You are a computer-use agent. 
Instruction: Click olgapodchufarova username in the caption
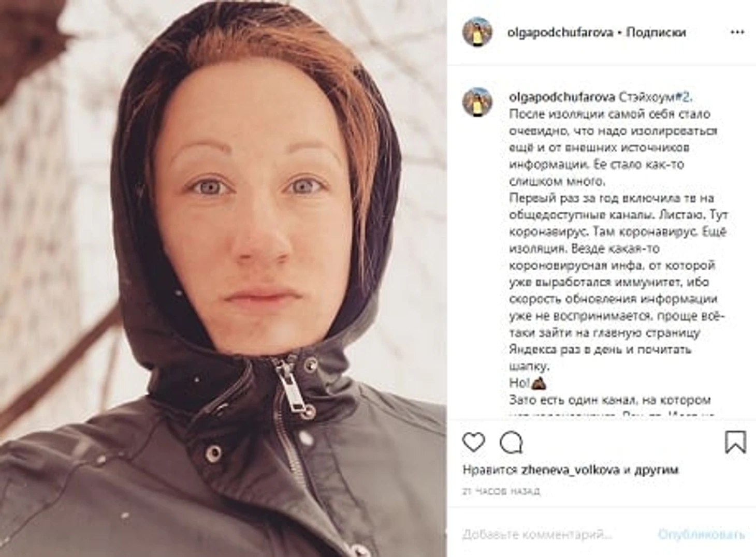click(x=562, y=97)
